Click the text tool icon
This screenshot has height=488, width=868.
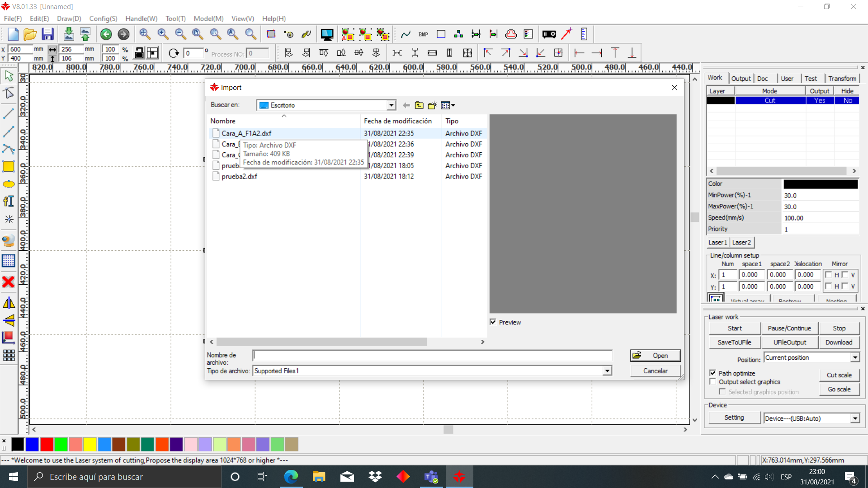8,202
